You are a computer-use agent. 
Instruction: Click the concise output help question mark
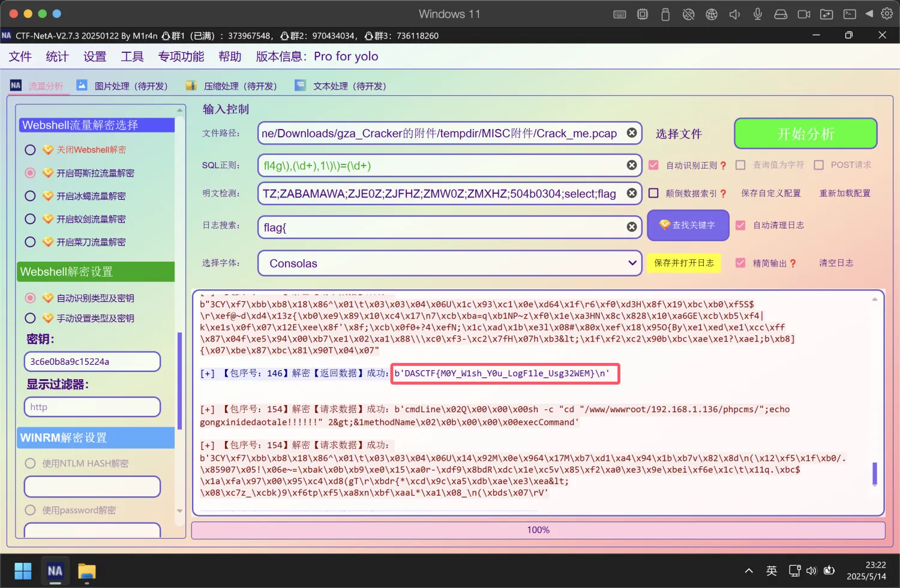coord(793,263)
